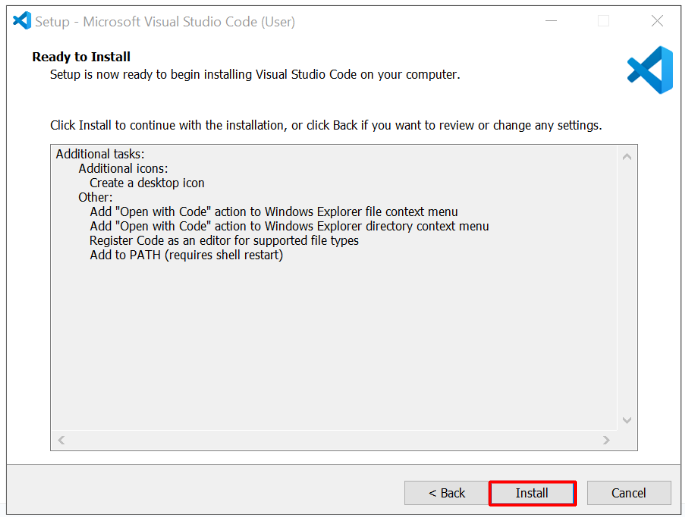Screen dimensions: 685x517
Task: Select the "Create a desktop icon" line
Action: pos(147,183)
